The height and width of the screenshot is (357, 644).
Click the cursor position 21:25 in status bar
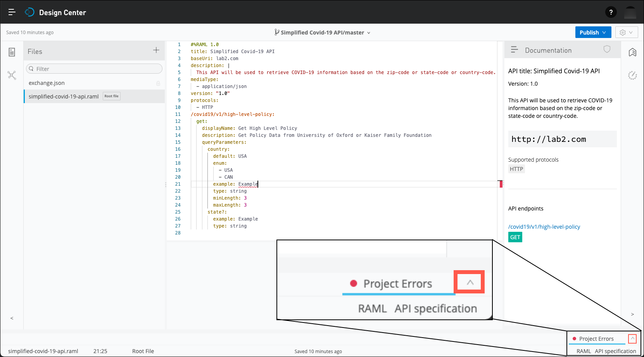[x=100, y=351]
